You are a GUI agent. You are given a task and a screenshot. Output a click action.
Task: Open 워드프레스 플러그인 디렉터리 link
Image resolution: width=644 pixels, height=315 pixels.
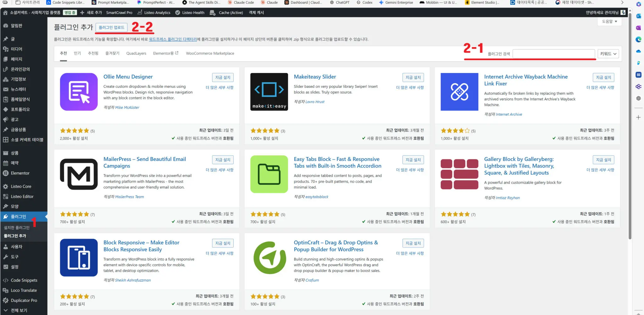(x=173, y=39)
